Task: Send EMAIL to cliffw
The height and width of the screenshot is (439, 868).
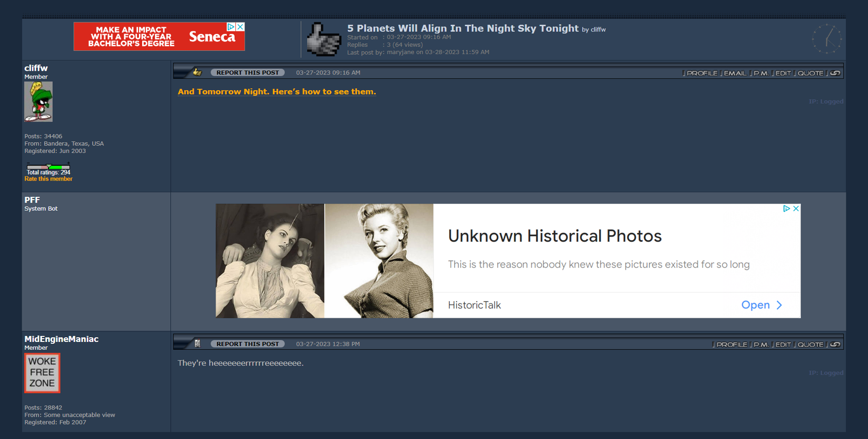Action: 735,73
